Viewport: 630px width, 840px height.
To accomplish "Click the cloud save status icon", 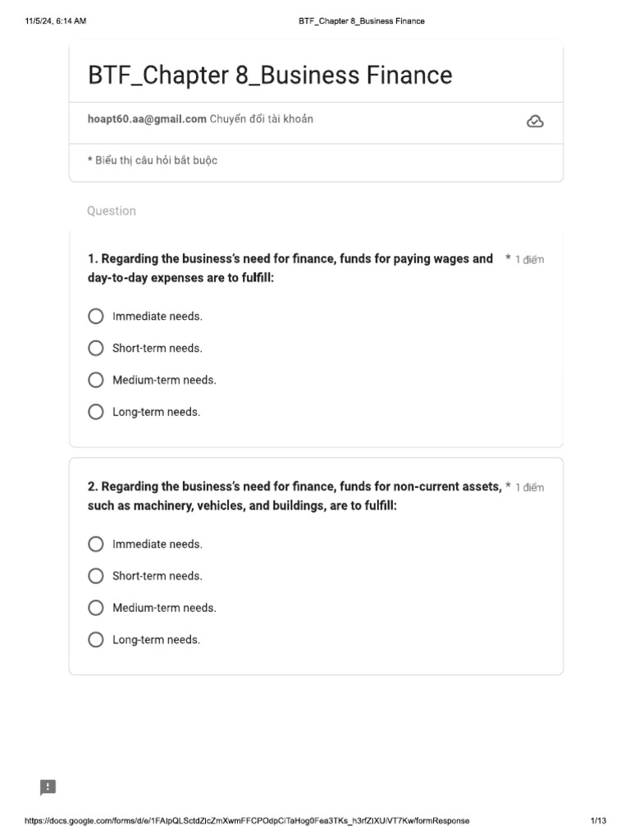I will (535, 121).
